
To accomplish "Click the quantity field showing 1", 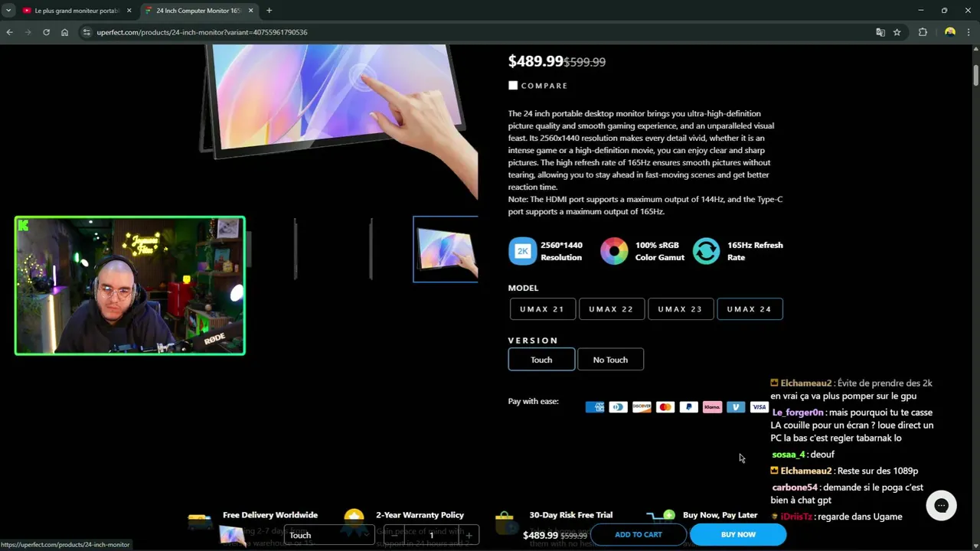I will [431, 535].
